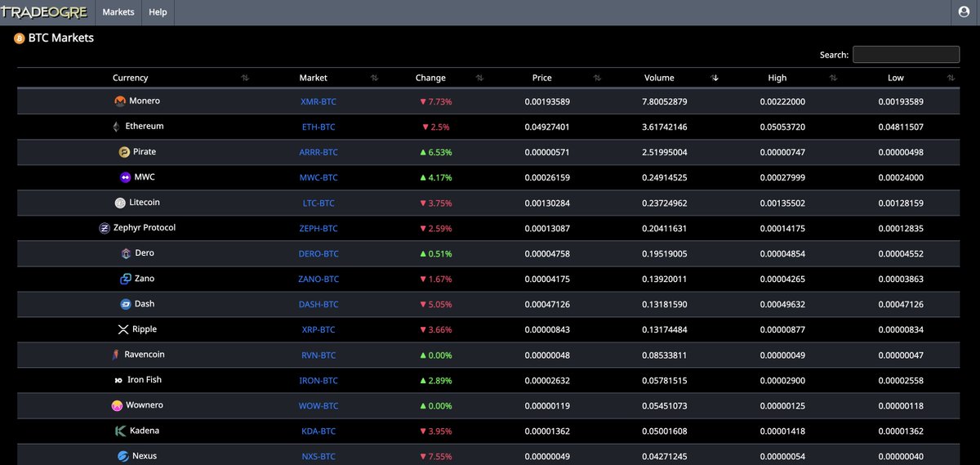Click MWC high 0.00027999

point(782,178)
